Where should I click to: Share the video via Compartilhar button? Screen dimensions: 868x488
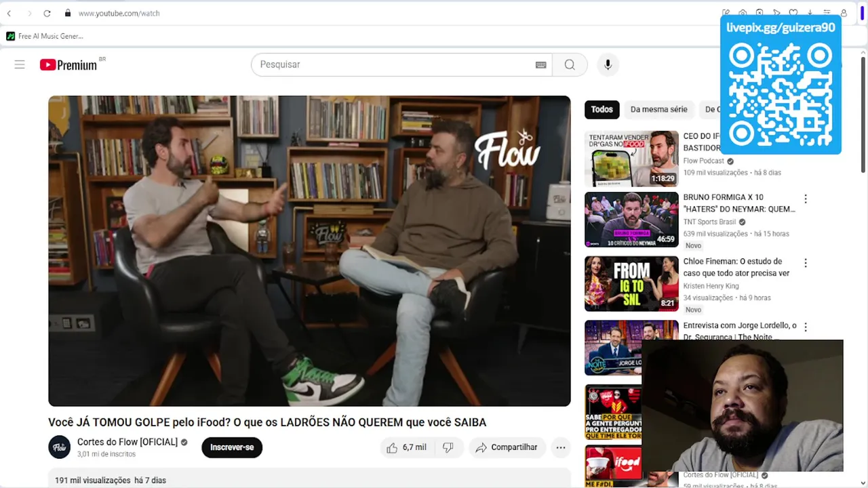[507, 447]
